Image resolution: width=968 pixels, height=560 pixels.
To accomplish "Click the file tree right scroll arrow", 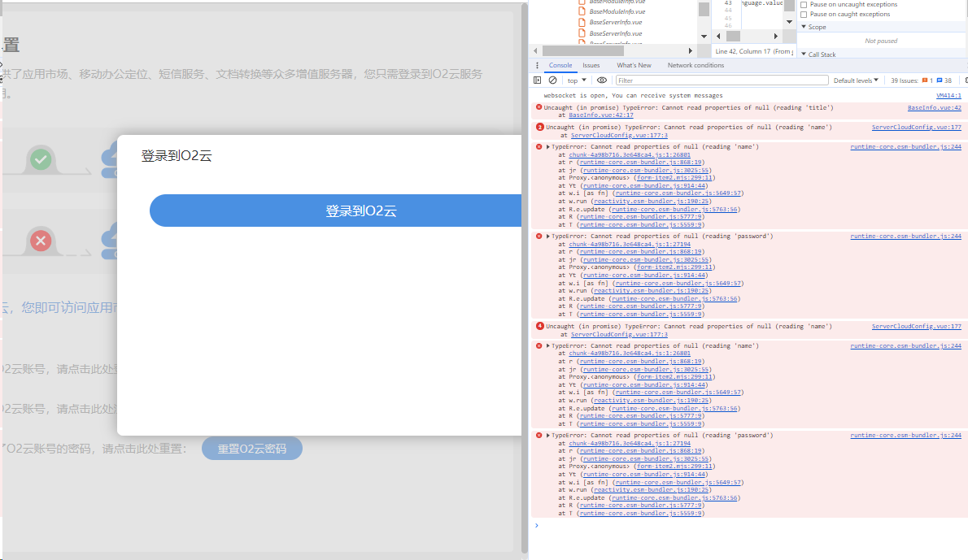I will 690,50.
